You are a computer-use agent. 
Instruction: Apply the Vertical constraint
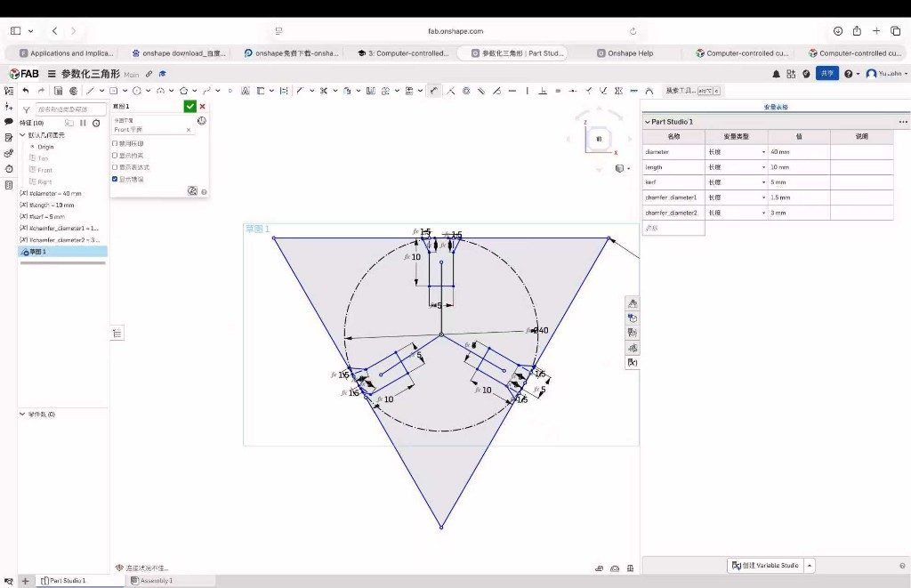point(527,91)
